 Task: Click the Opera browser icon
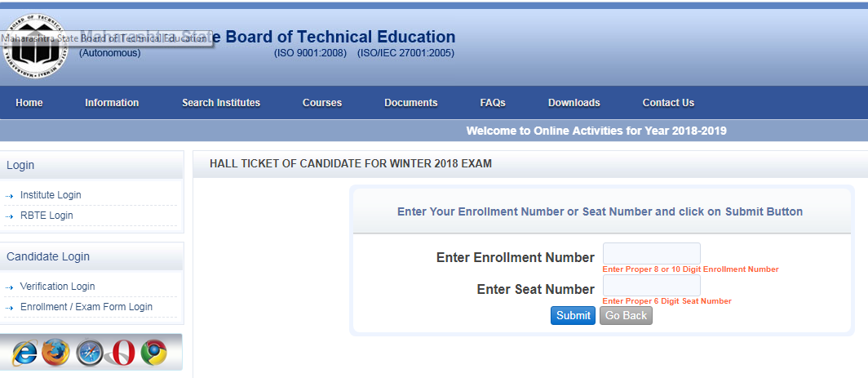[x=122, y=352]
